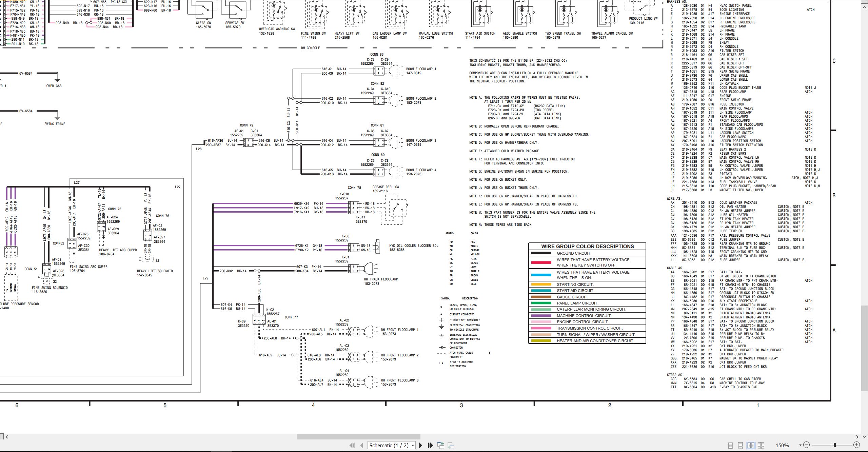Screen dimensions: 868x452
Task: Open the Schematic (1 / 2) page selector
Action: click(x=392, y=445)
